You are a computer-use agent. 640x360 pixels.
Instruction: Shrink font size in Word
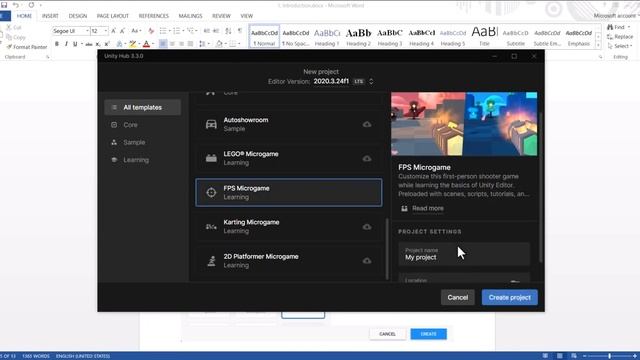pos(122,31)
